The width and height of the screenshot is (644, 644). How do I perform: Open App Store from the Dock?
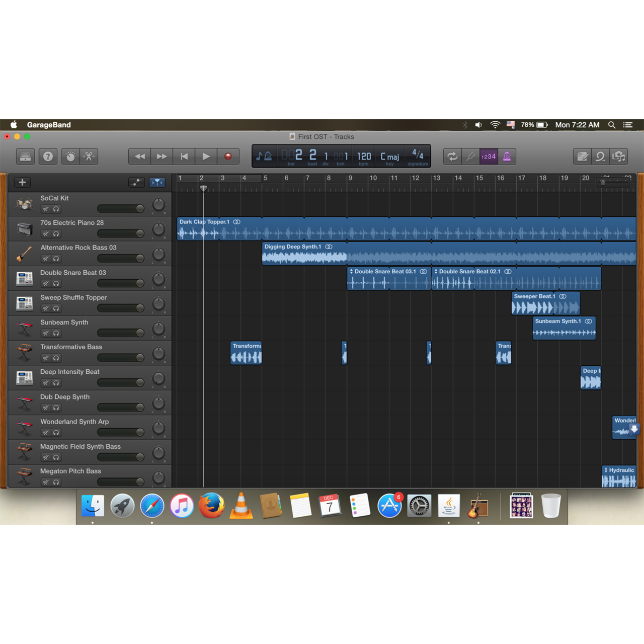click(x=389, y=506)
